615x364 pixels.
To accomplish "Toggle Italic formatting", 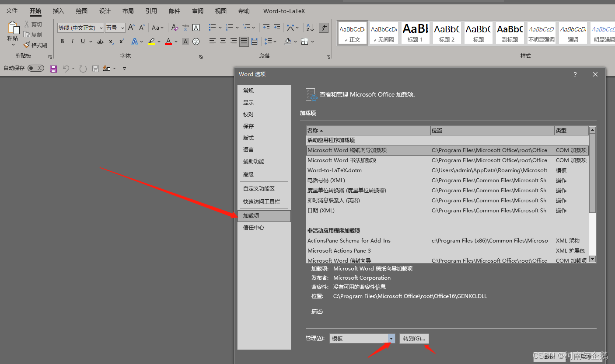I will click(72, 42).
